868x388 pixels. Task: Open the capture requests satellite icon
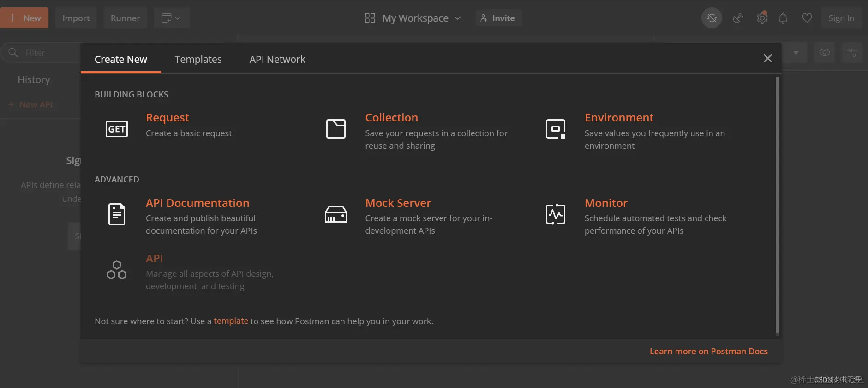pos(738,18)
